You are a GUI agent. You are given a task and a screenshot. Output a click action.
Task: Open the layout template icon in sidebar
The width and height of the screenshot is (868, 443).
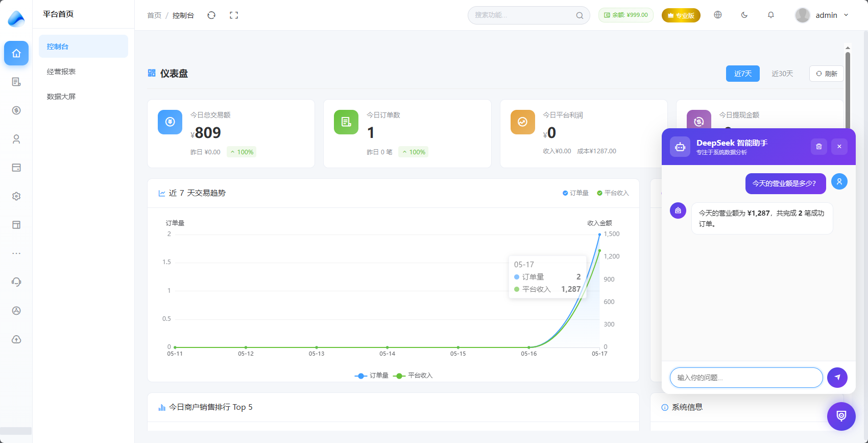16,225
